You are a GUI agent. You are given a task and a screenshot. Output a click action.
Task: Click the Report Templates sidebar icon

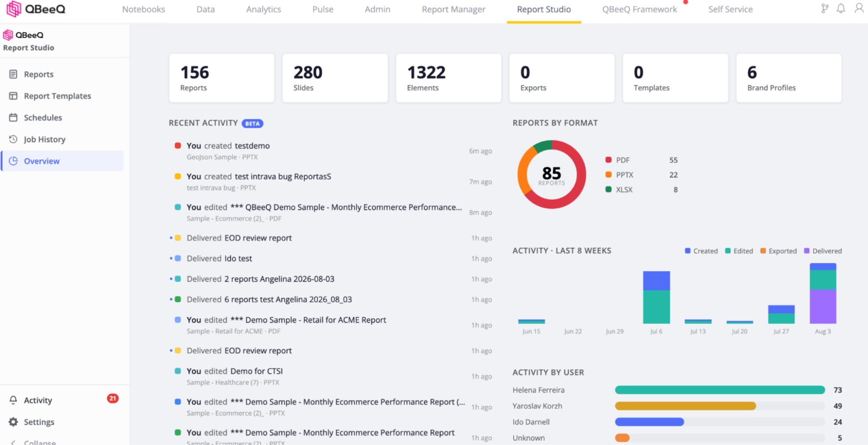tap(14, 96)
